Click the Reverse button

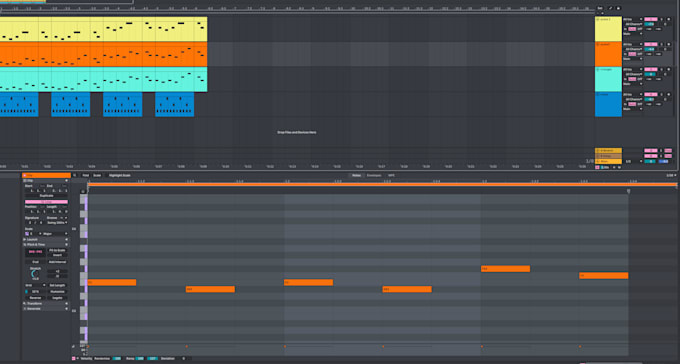click(x=35, y=298)
